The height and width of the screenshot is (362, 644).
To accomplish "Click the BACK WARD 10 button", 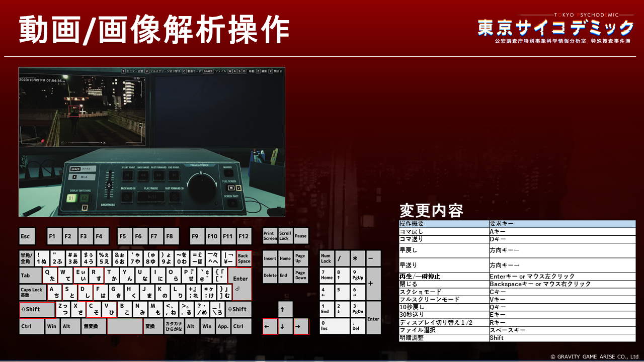I will 127,197.
